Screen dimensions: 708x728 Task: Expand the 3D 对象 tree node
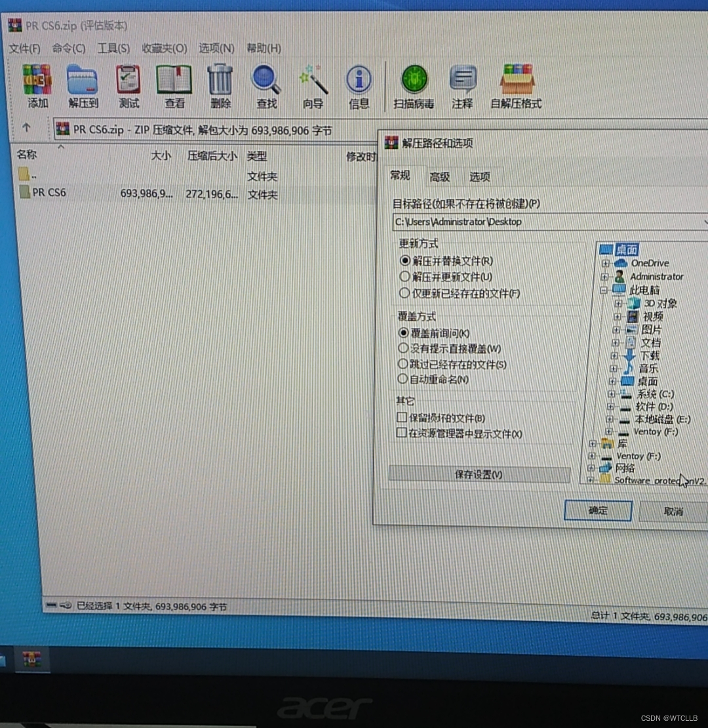pyautogui.click(x=618, y=304)
